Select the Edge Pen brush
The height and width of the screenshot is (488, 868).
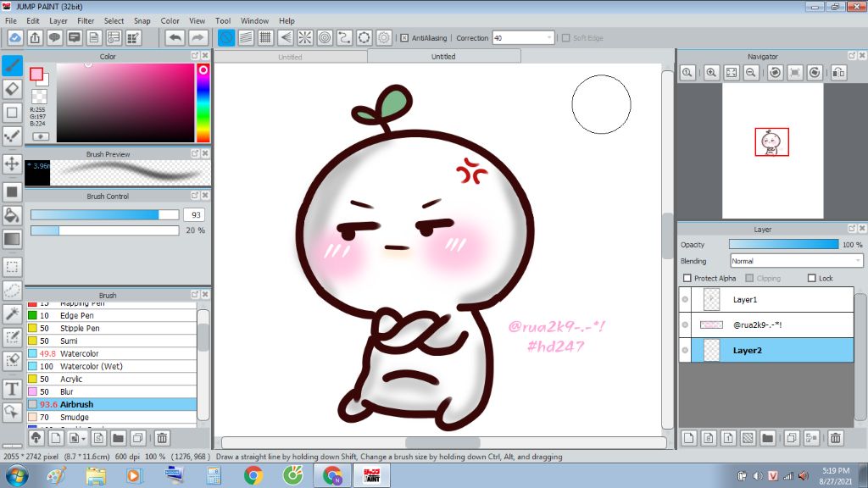coord(112,315)
